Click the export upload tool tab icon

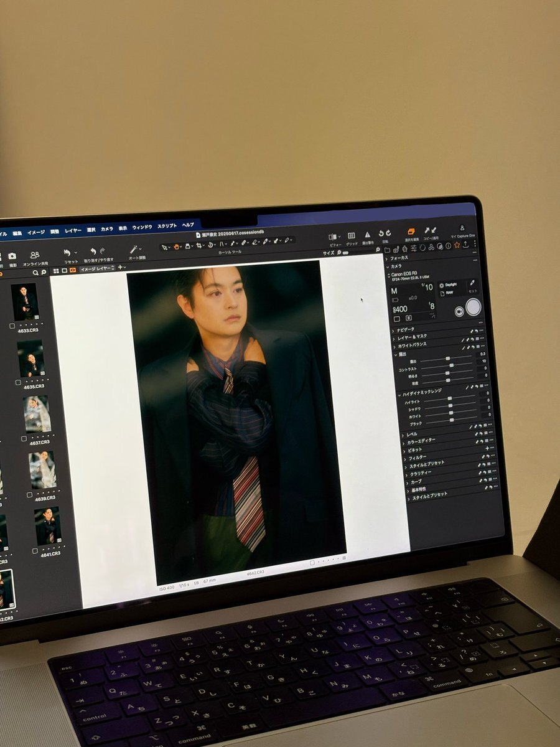click(x=465, y=244)
